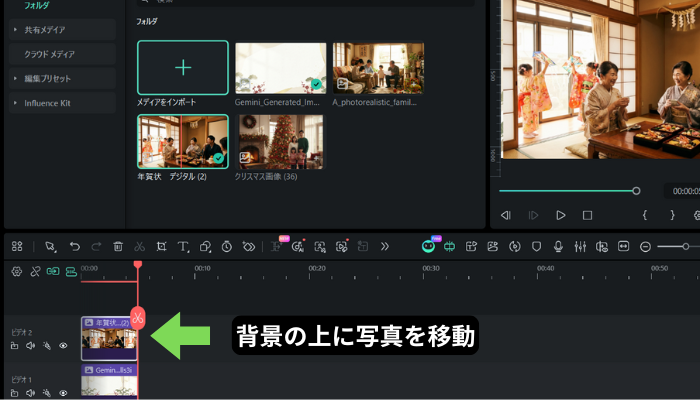The height and width of the screenshot is (400, 700).
Task: Select the Text tool icon
Action: click(x=184, y=246)
